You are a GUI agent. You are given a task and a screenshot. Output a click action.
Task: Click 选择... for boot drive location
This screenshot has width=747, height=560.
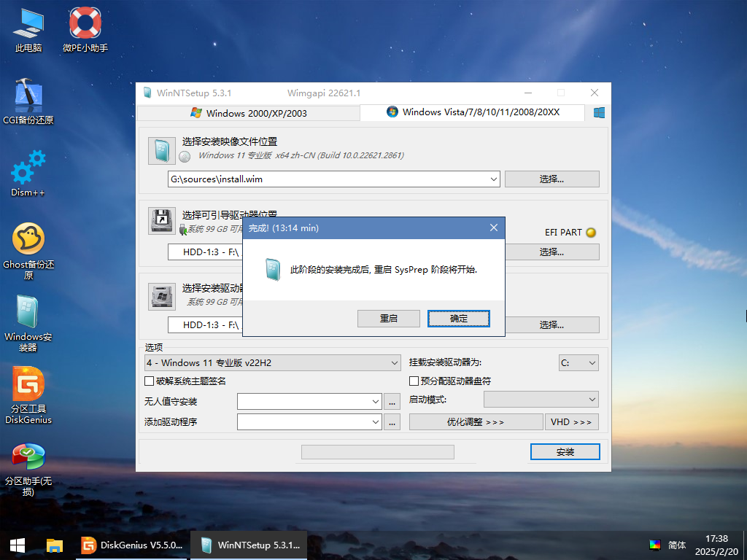(x=551, y=252)
